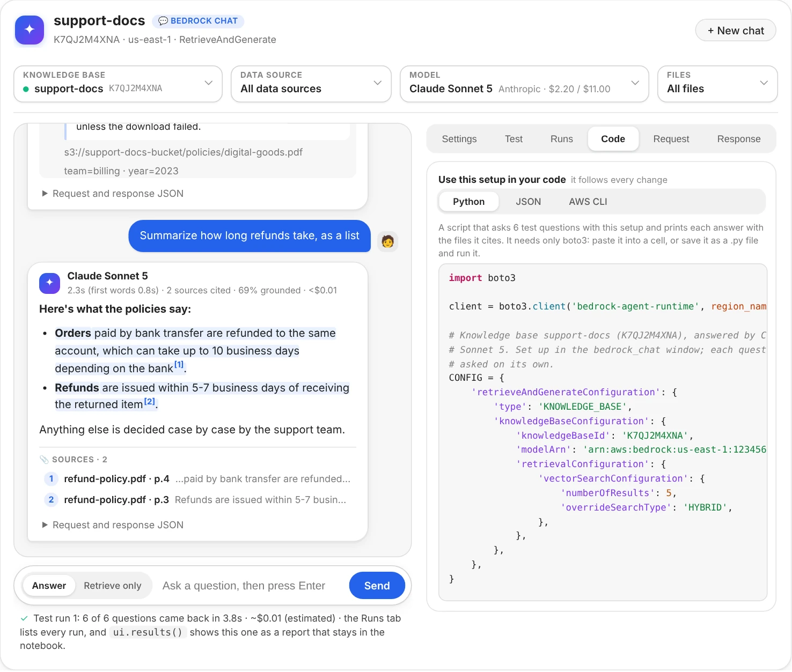Image resolution: width=792 pixels, height=672 pixels.
Task: Click the 'numberOfResults' line in the code
Action: click(618, 493)
